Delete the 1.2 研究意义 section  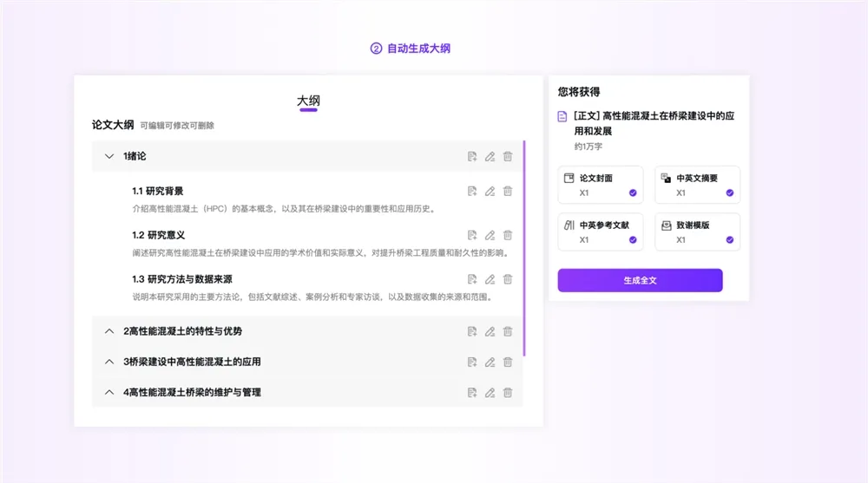[x=508, y=235]
